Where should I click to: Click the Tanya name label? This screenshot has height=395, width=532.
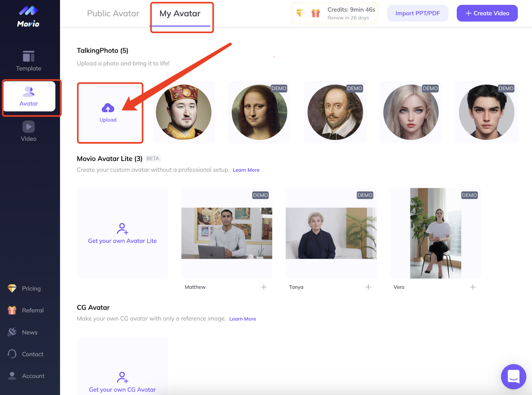(x=296, y=287)
